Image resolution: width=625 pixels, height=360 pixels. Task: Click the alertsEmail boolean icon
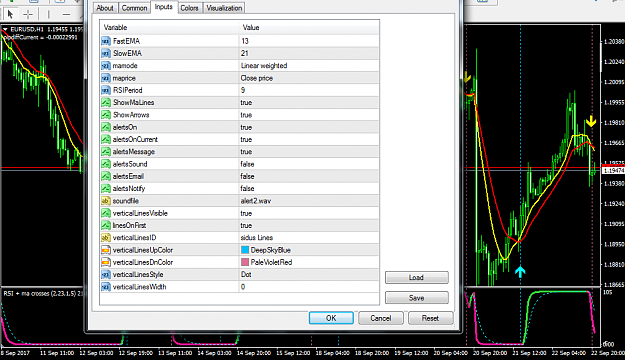coord(106,176)
